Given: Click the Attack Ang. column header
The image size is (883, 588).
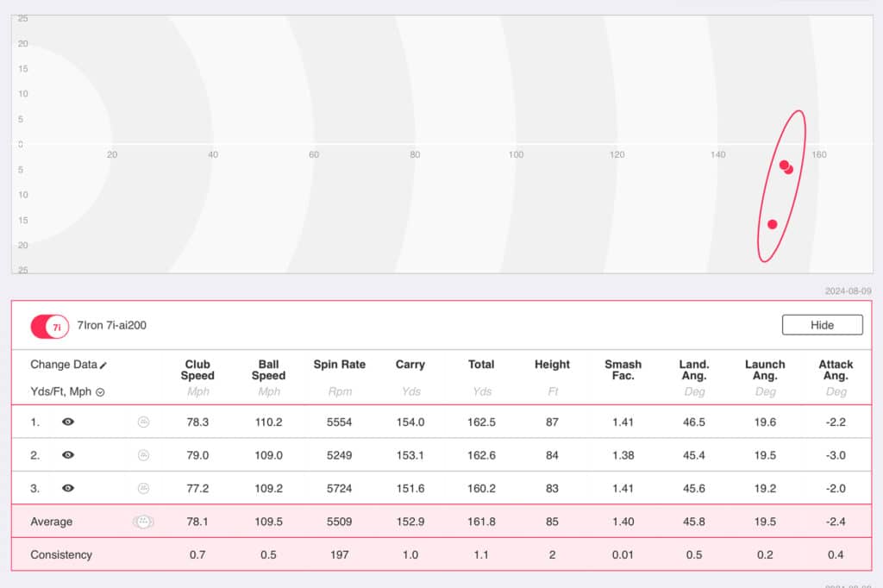Looking at the screenshot, I should 836,370.
